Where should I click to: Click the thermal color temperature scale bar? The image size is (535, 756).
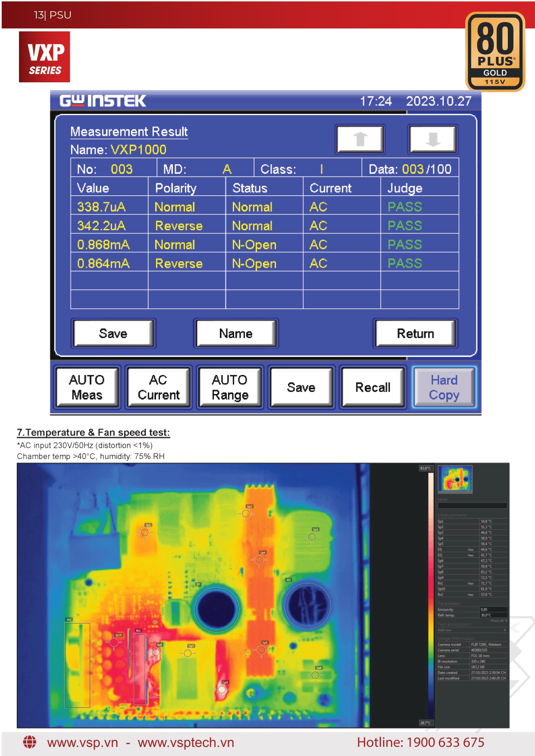tap(430, 595)
